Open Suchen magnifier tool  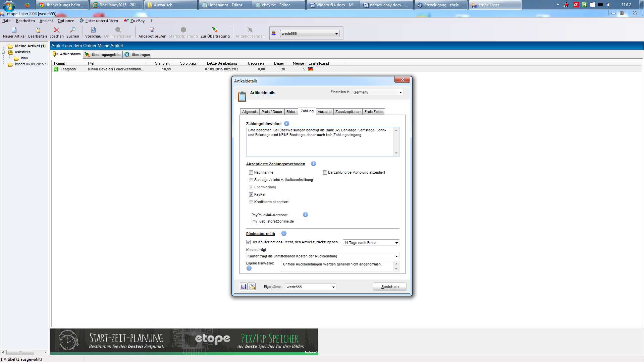[x=73, y=30]
